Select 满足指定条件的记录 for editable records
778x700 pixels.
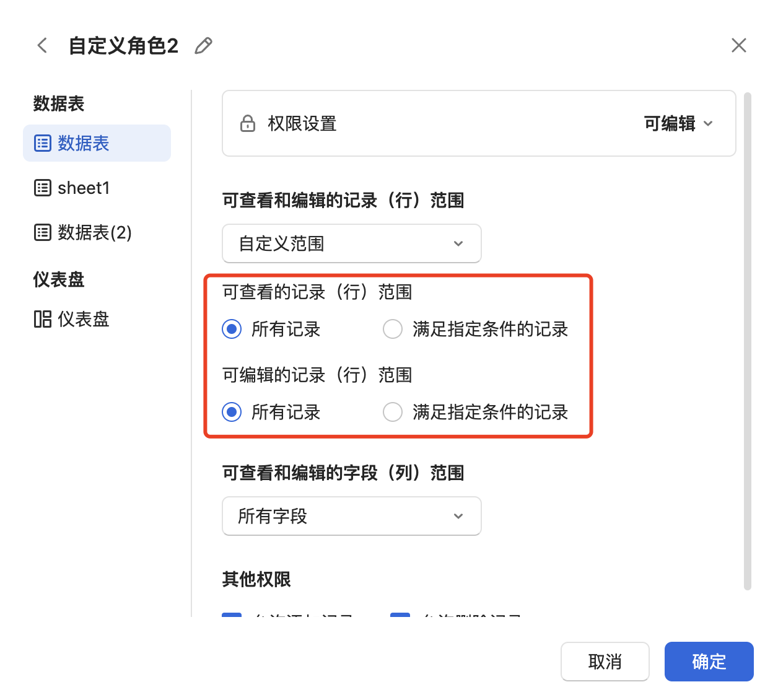[x=393, y=412]
